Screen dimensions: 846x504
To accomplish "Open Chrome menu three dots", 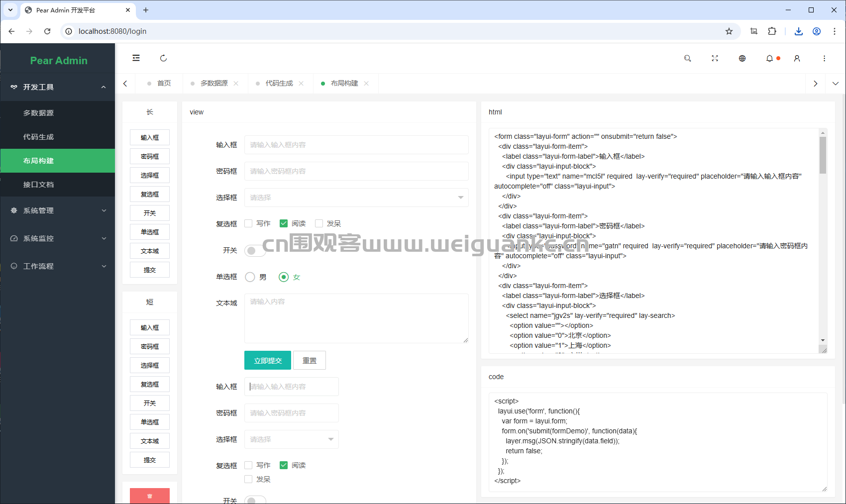I will pyautogui.click(x=835, y=31).
